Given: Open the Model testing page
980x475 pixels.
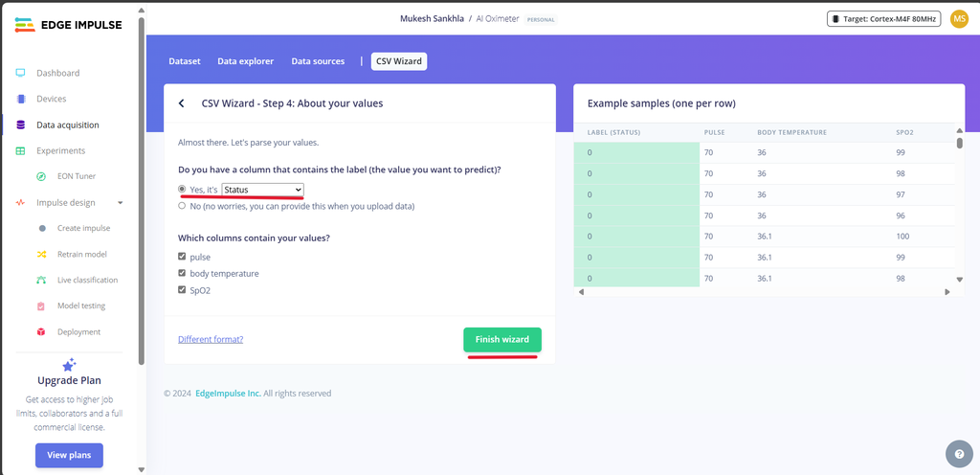Looking at the screenshot, I should tap(81, 306).
